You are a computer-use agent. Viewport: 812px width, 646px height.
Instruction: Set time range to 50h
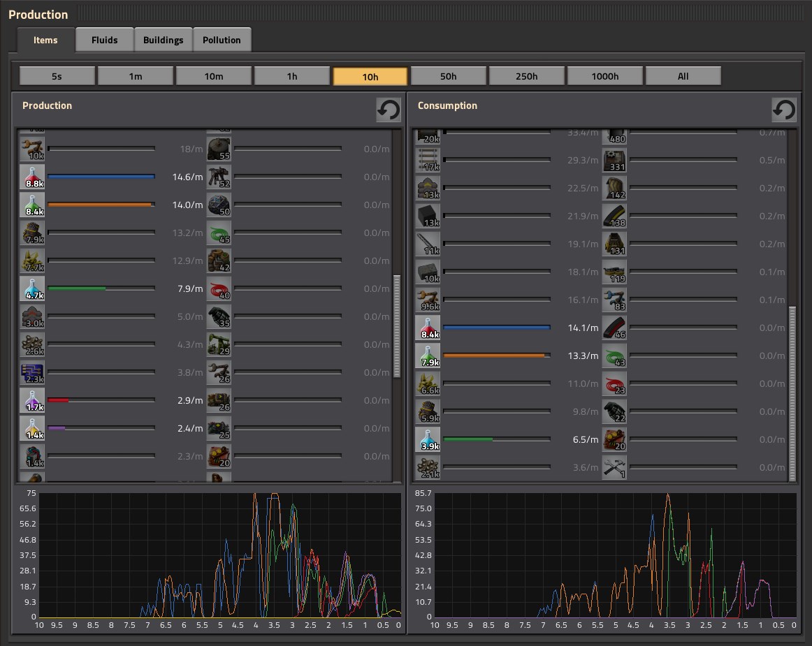point(449,76)
